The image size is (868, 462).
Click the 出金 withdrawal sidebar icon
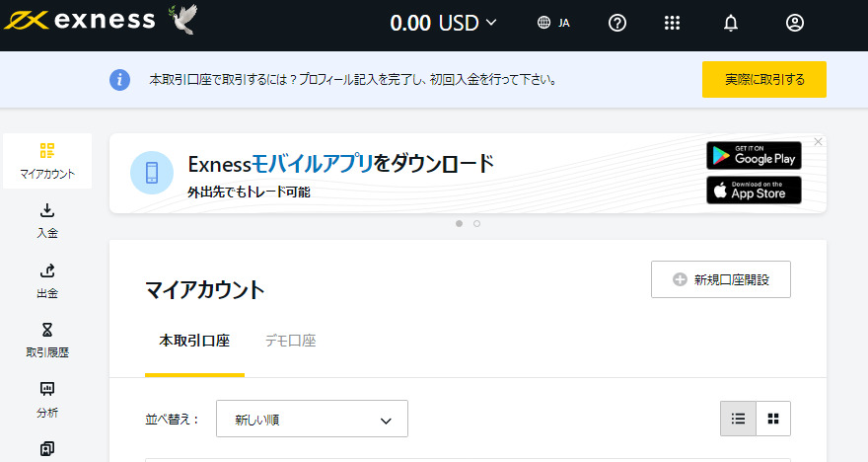47,281
